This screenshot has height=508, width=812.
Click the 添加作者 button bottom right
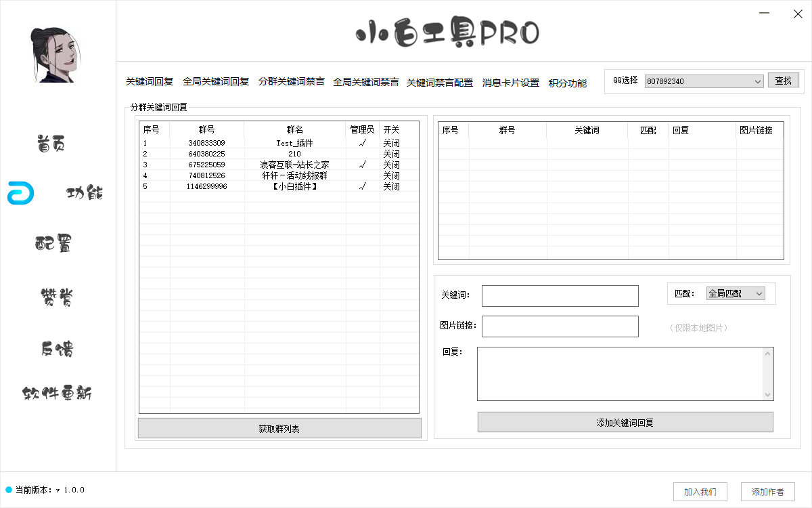pyautogui.click(x=768, y=492)
